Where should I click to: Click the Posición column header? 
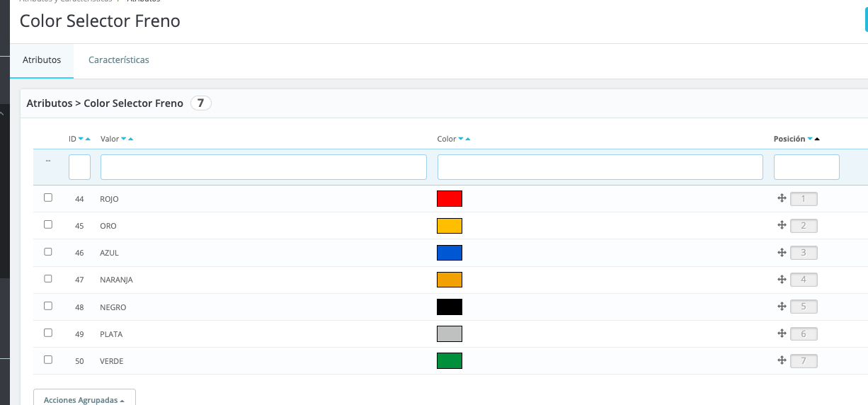coord(789,139)
